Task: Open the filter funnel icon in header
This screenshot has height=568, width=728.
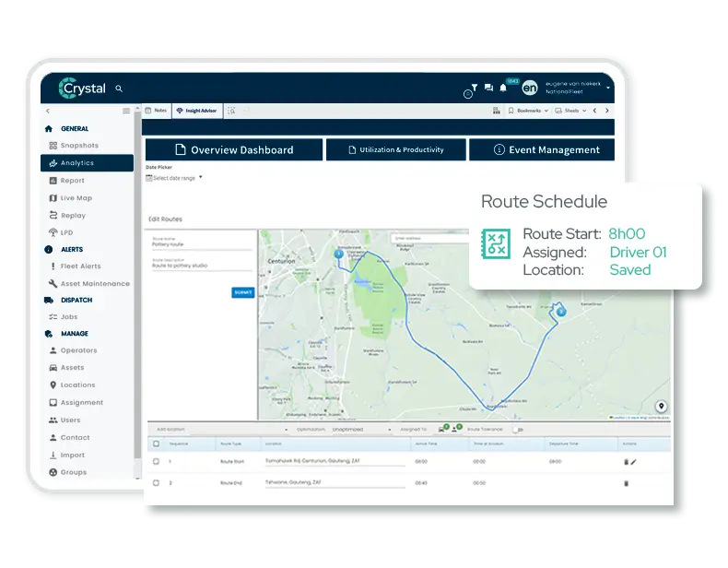Action: [474, 87]
